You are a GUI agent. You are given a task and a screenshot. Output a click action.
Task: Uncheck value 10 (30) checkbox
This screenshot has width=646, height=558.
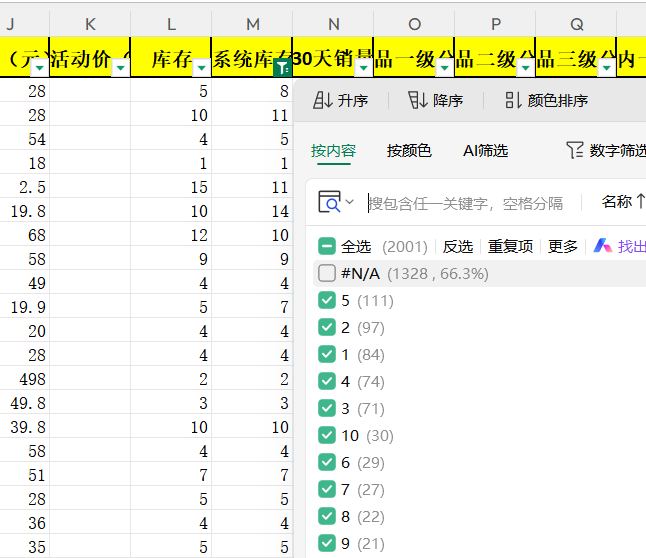[327, 435]
